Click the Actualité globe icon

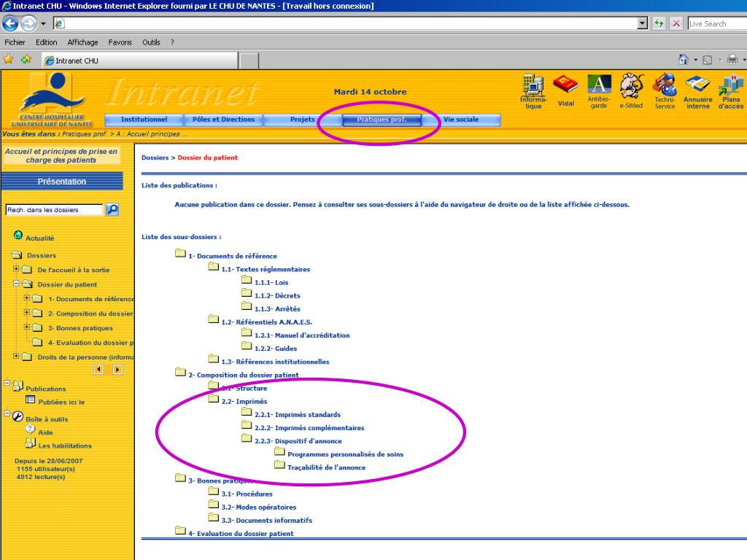pos(18,235)
